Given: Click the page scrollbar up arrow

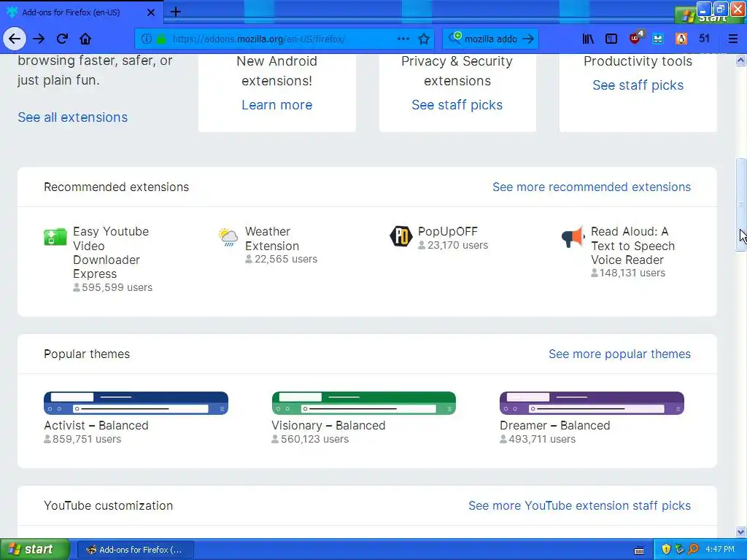Looking at the screenshot, I should [x=740, y=60].
